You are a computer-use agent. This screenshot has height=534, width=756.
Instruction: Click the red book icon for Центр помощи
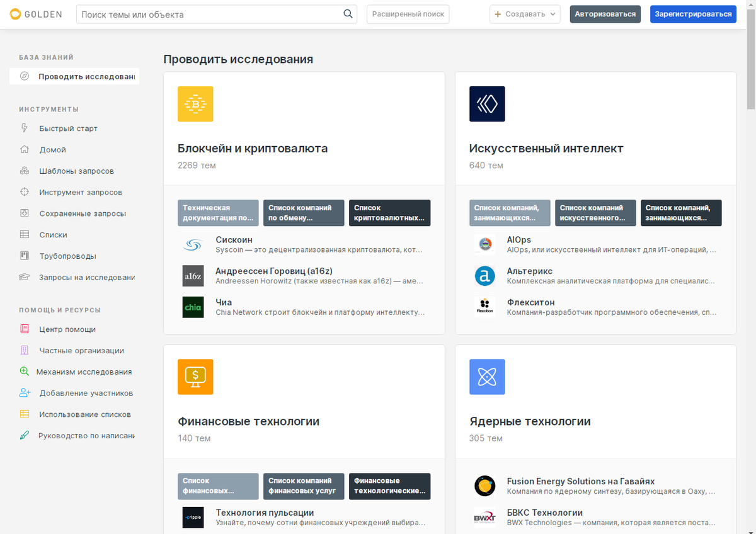pyautogui.click(x=25, y=329)
